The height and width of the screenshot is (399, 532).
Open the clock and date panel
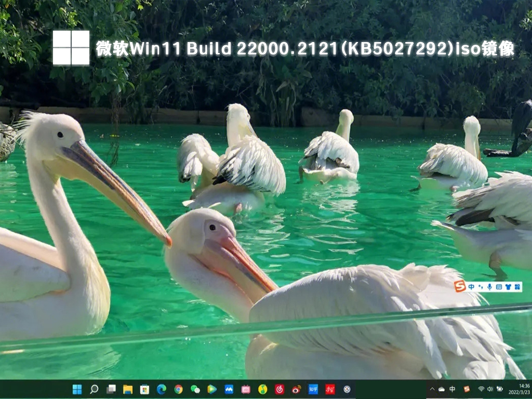tap(524, 389)
